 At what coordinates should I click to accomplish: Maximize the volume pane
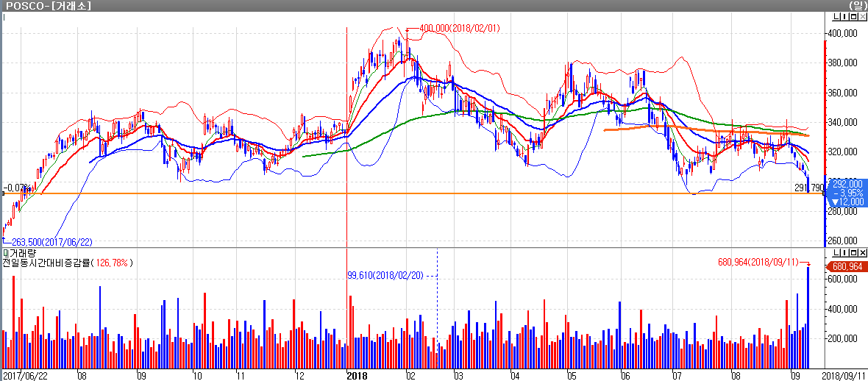[853, 253]
